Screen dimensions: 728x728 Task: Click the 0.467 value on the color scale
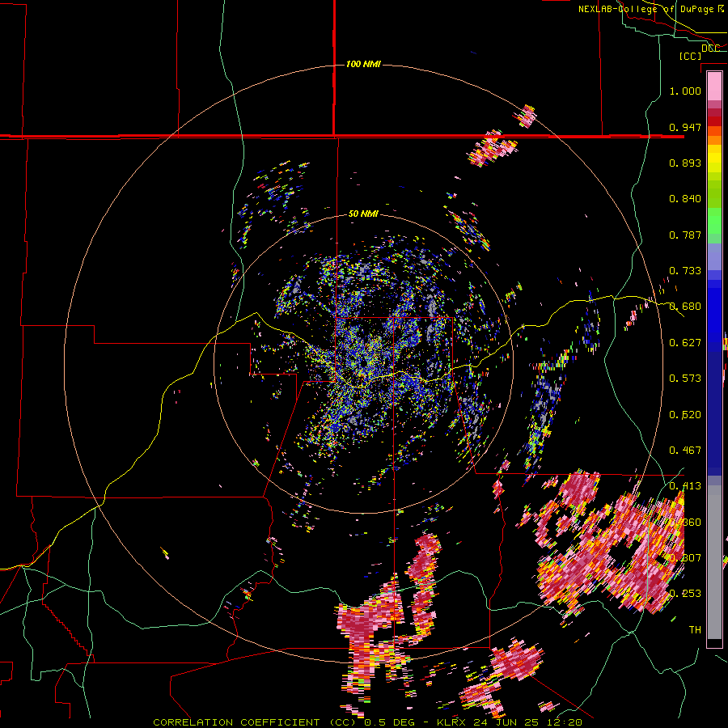(x=685, y=451)
